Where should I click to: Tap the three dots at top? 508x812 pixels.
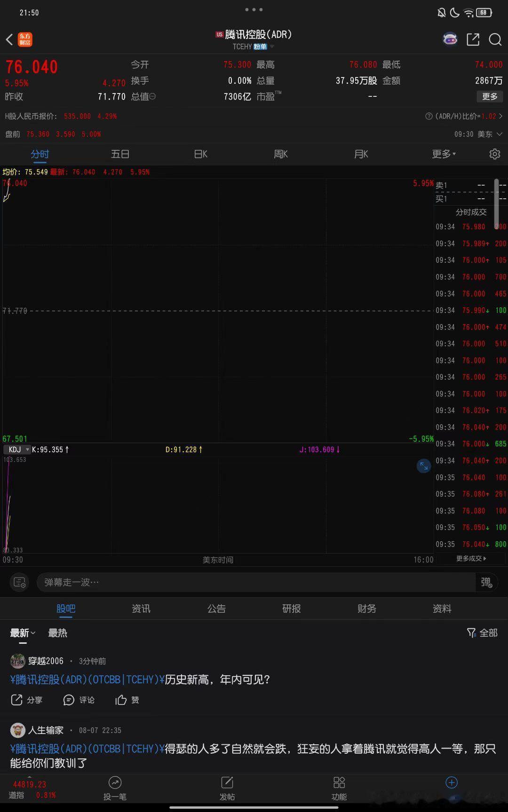pos(254,9)
